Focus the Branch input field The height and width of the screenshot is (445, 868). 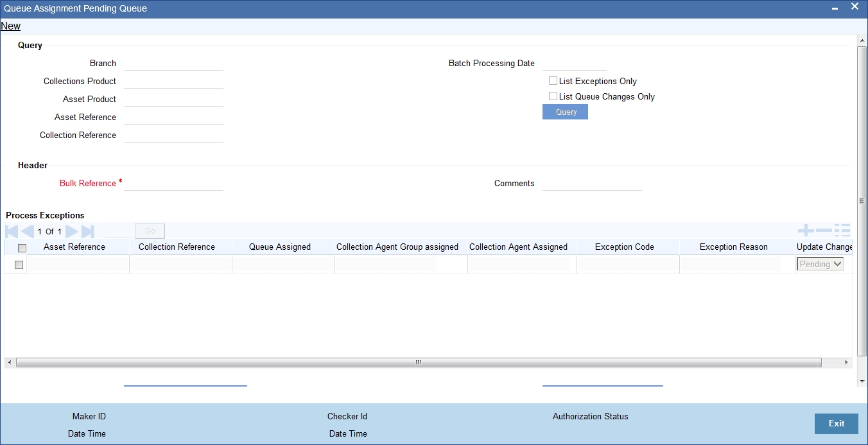(x=173, y=63)
